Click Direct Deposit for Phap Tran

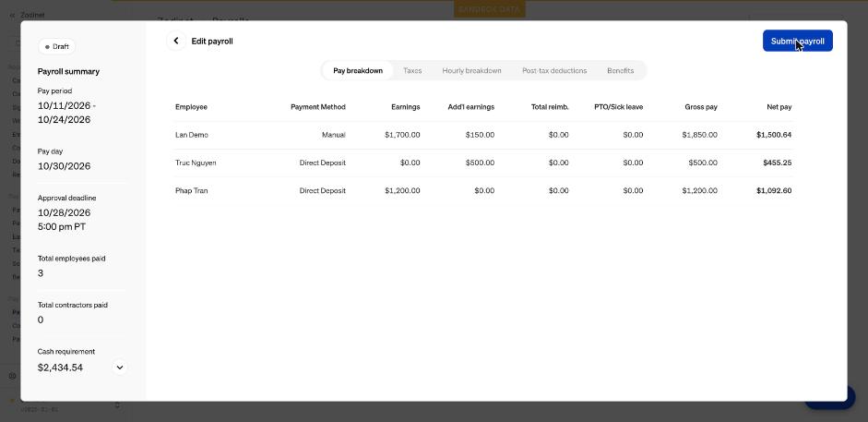(323, 190)
